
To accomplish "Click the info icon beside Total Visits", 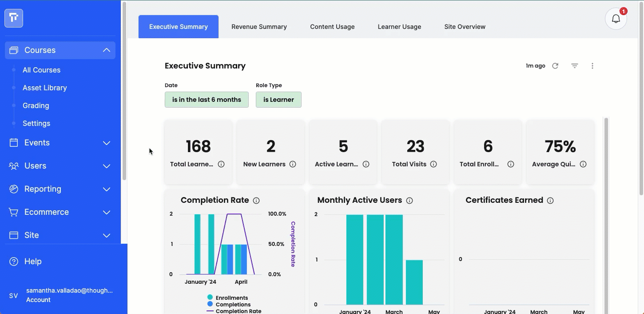I will [433, 164].
